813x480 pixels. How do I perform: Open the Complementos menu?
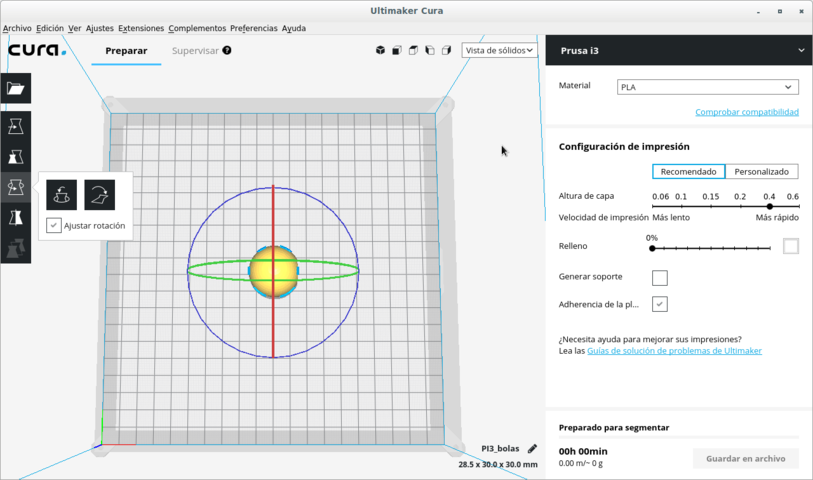197,28
